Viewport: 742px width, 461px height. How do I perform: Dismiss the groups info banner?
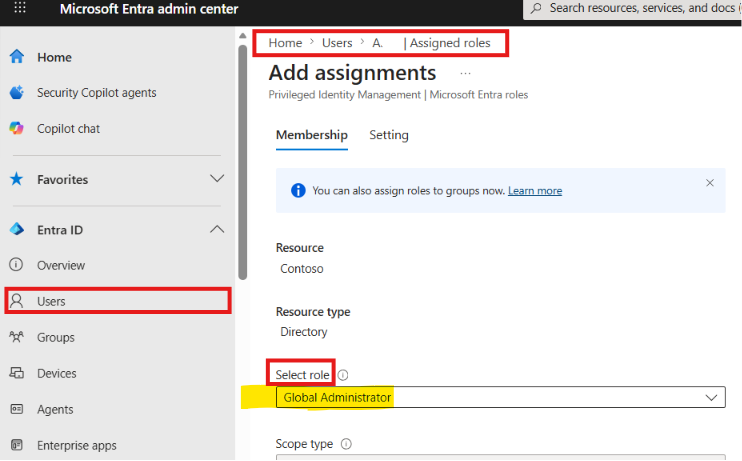pyautogui.click(x=710, y=183)
